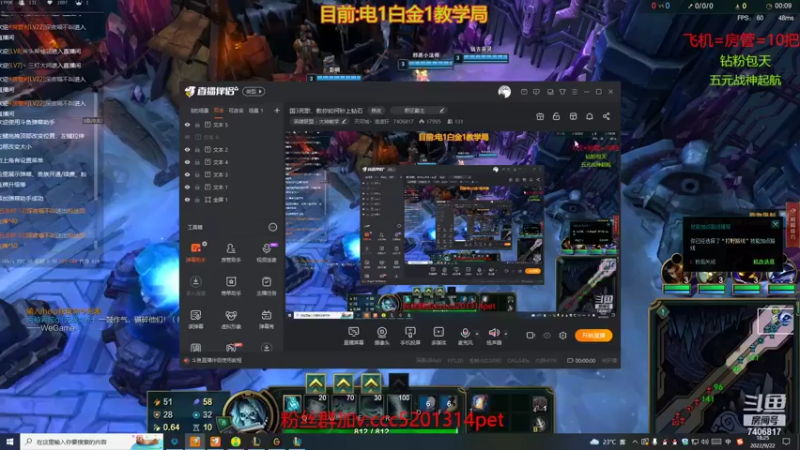This screenshot has height=450, width=800.
Task: Add a 多媒体 media source
Action: coord(438,336)
